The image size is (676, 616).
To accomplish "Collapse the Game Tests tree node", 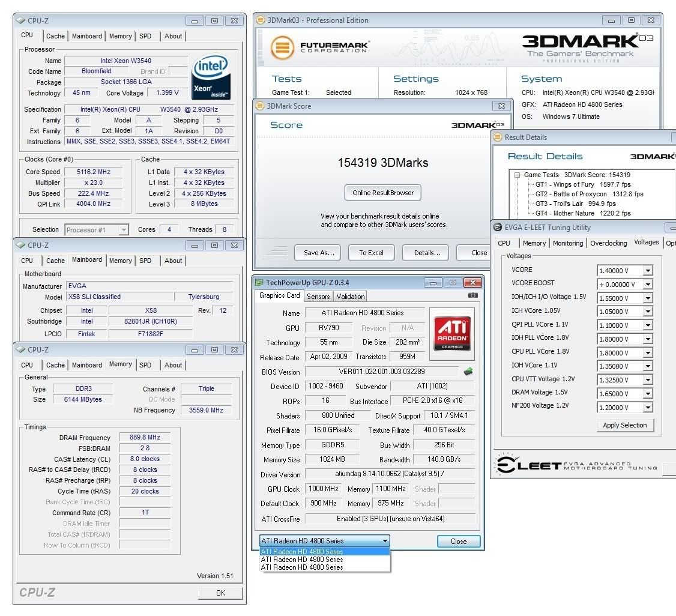I will [516, 175].
